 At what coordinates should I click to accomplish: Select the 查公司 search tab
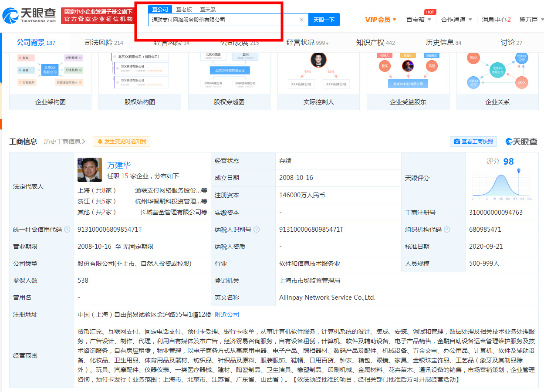pos(160,9)
